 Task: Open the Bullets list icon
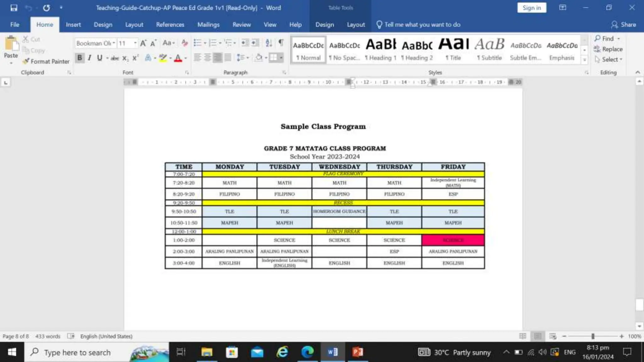(197, 43)
